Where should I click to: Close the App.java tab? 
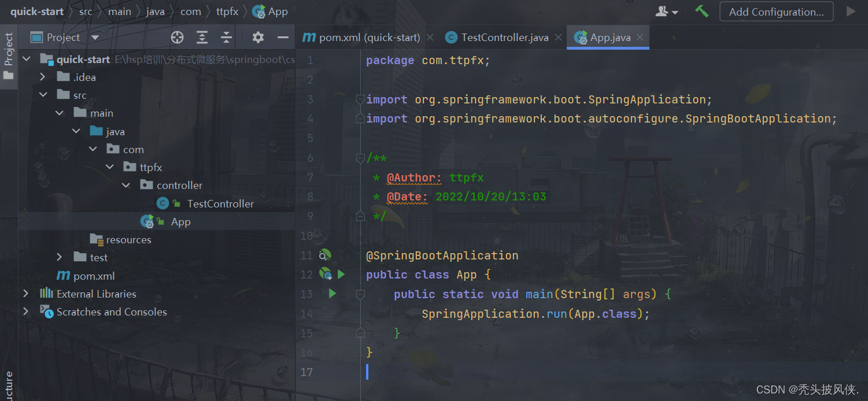click(640, 38)
